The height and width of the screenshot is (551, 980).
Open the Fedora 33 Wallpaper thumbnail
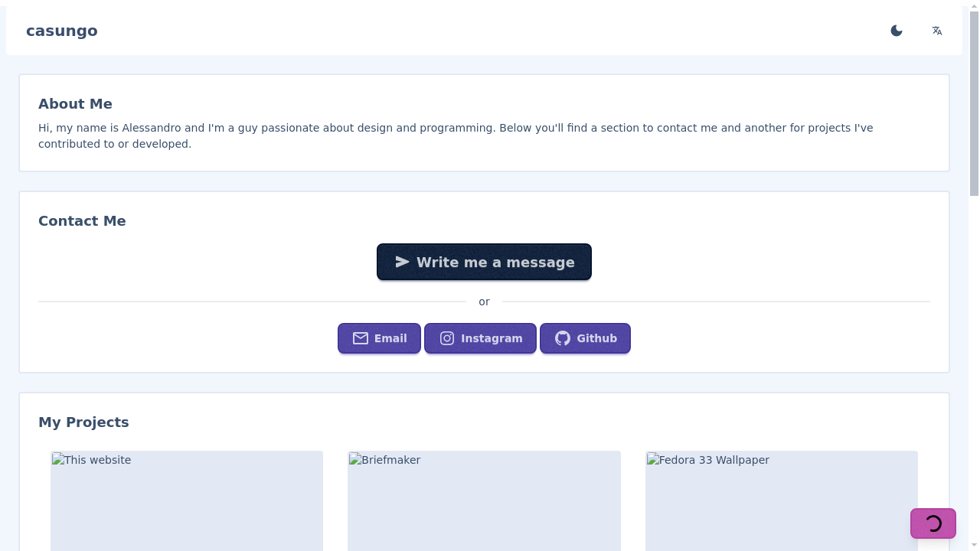(x=781, y=500)
